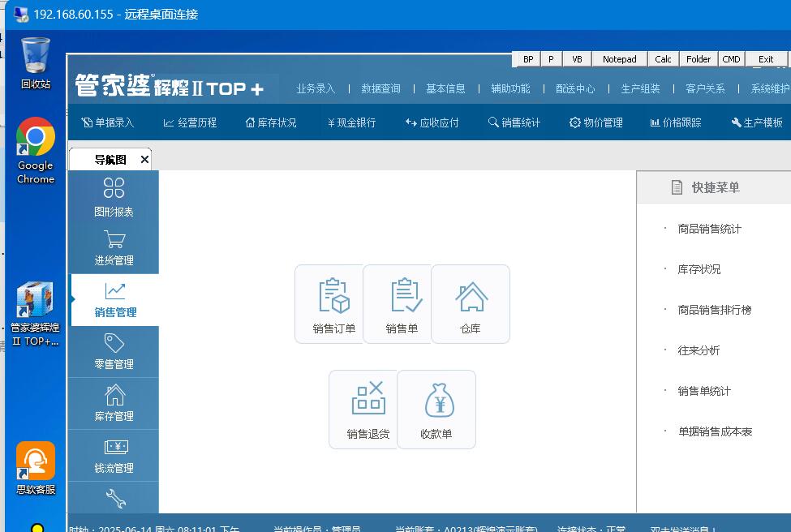The image size is (791, 532).
Task: Click the Exit button
Action: [766, 59]
